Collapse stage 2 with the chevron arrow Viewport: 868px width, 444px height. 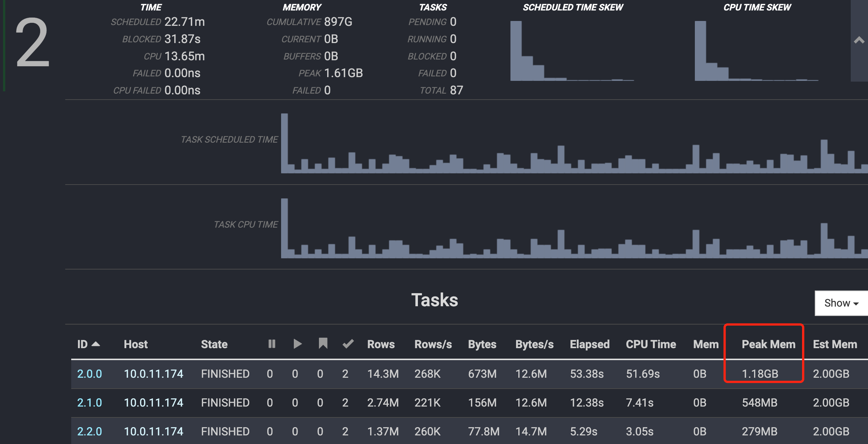click(x=859, y=40)
